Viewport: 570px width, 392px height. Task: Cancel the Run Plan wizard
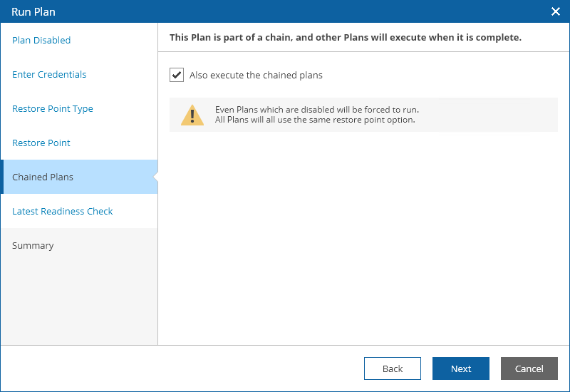[529, 368]
